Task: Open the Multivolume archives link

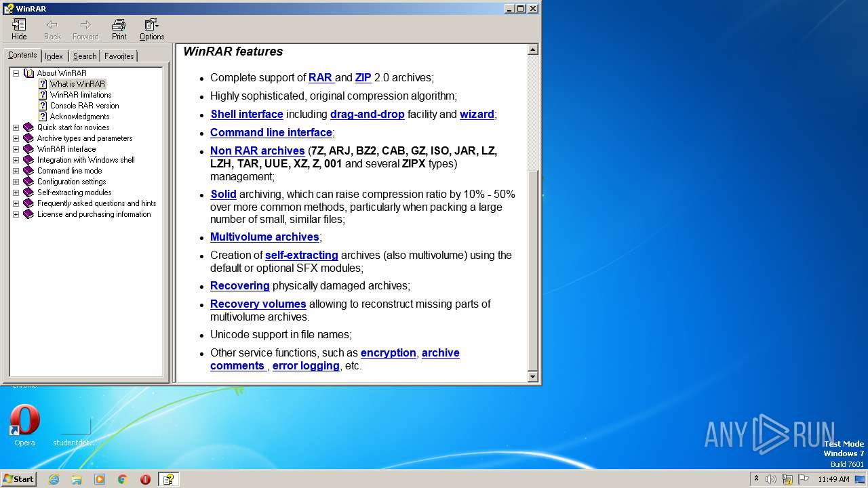Action: [264, 237]
